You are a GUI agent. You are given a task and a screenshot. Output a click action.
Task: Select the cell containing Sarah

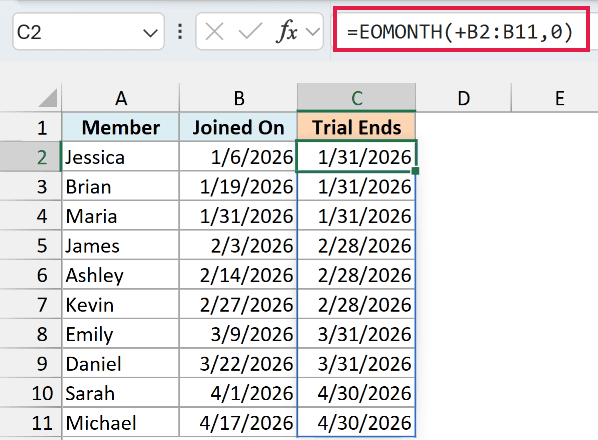[121, 393]
